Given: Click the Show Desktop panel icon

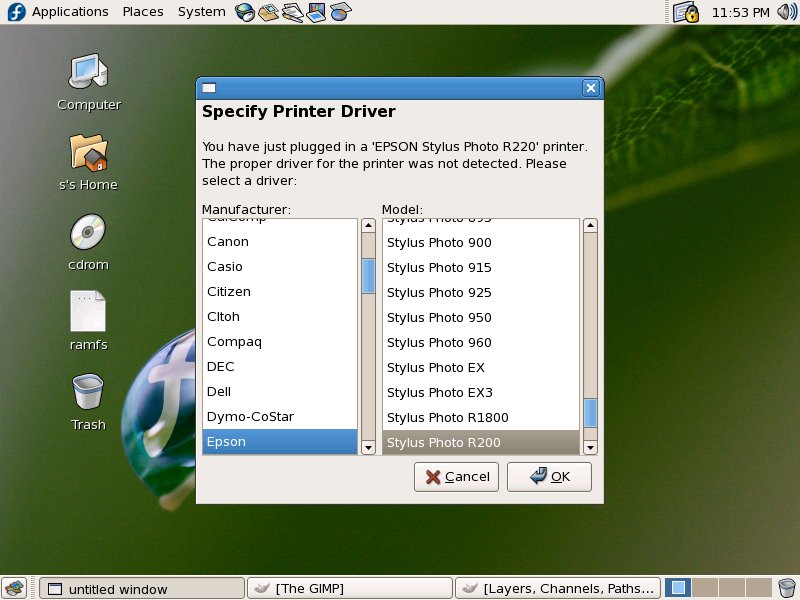Looking at the screenshot, I should point(14,588).
